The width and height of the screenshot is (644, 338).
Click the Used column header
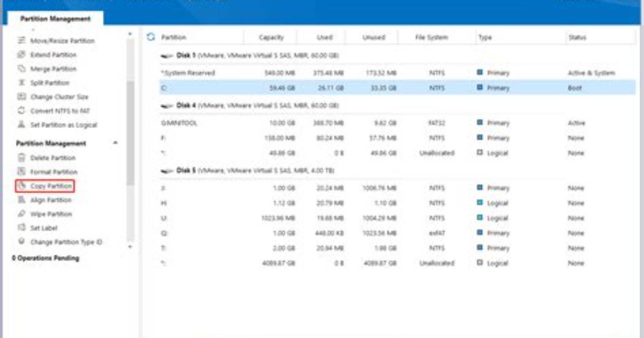pos(325,37)
